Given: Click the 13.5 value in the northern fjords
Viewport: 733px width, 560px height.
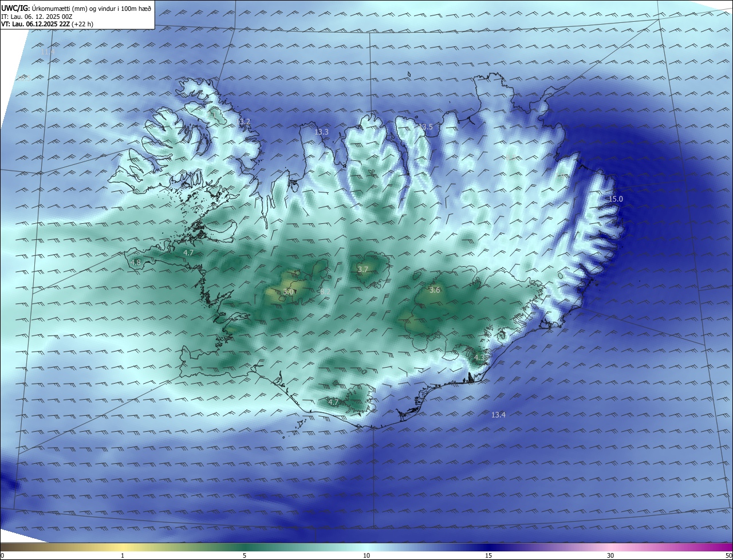Looking at the screenshot, I should pos(426,127).
